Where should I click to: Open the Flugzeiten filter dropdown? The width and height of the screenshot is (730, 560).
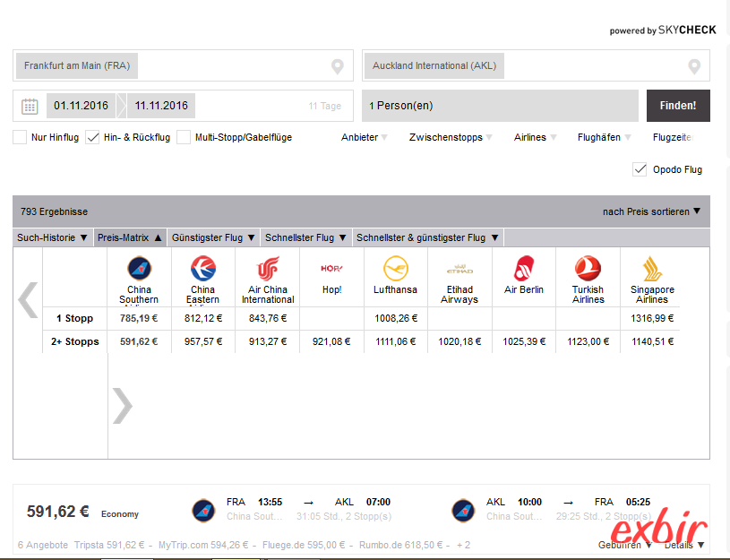674,137
